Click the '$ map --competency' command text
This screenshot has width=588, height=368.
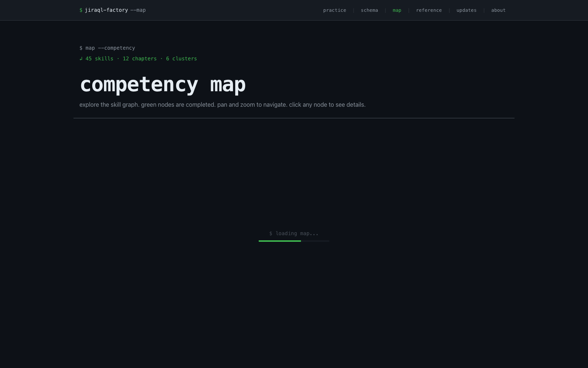[107, 48]
